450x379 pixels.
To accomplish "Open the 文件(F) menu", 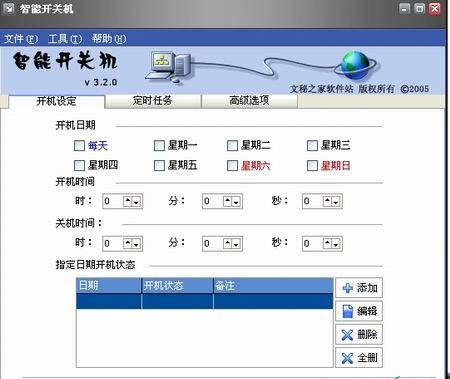I will pos(21,39).
